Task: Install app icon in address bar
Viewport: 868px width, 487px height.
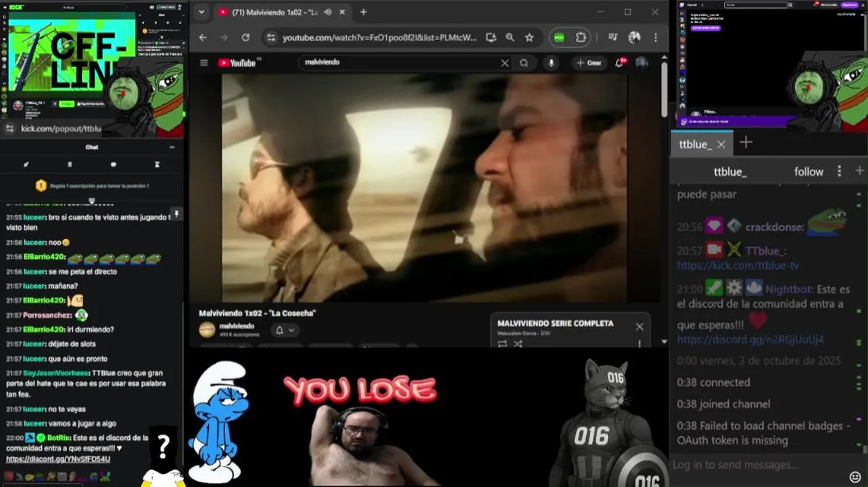Action: pyautogui.click(x=491, y=38)
